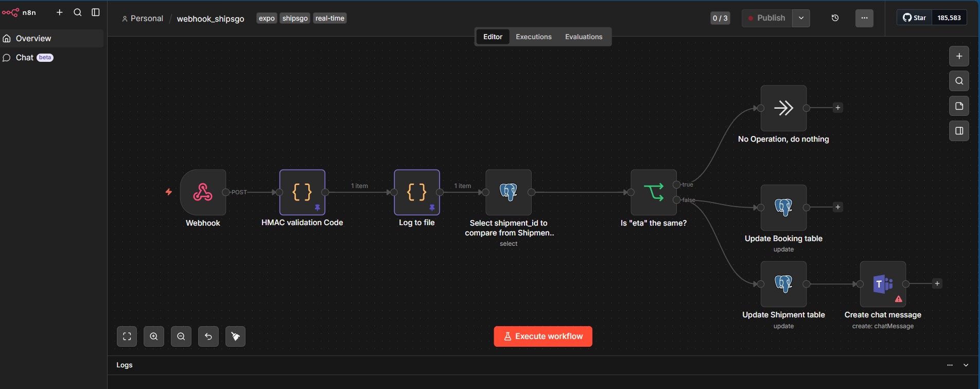980x389 pixels.
Task: Add node after Create chat message
Action: click(x=937, y=283)
